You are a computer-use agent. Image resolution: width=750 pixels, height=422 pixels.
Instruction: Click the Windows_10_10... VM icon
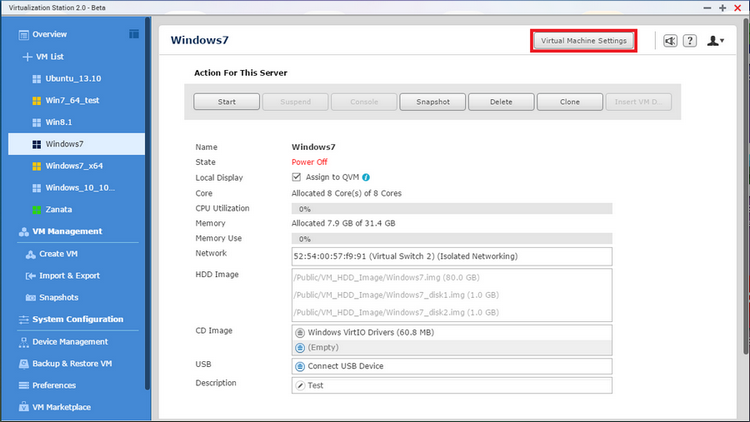[x=36, y=188]
